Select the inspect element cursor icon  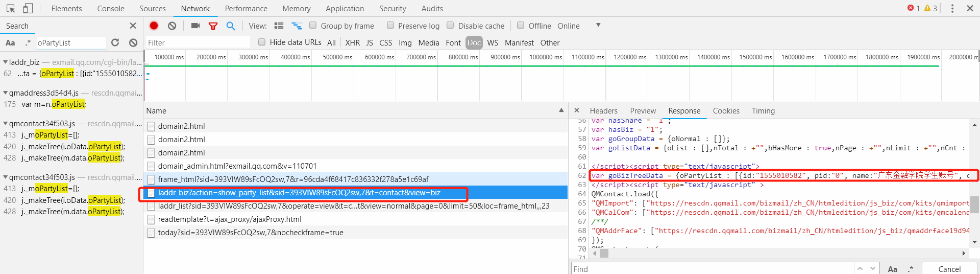[x=11, y=8]
